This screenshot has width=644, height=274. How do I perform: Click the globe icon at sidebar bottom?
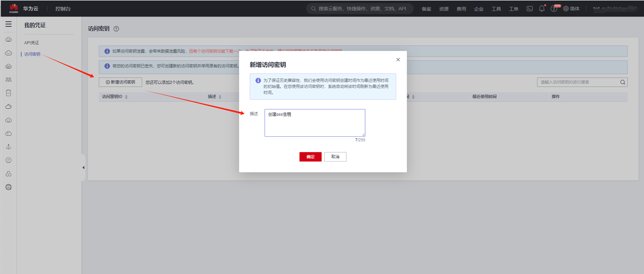(8, 187)
